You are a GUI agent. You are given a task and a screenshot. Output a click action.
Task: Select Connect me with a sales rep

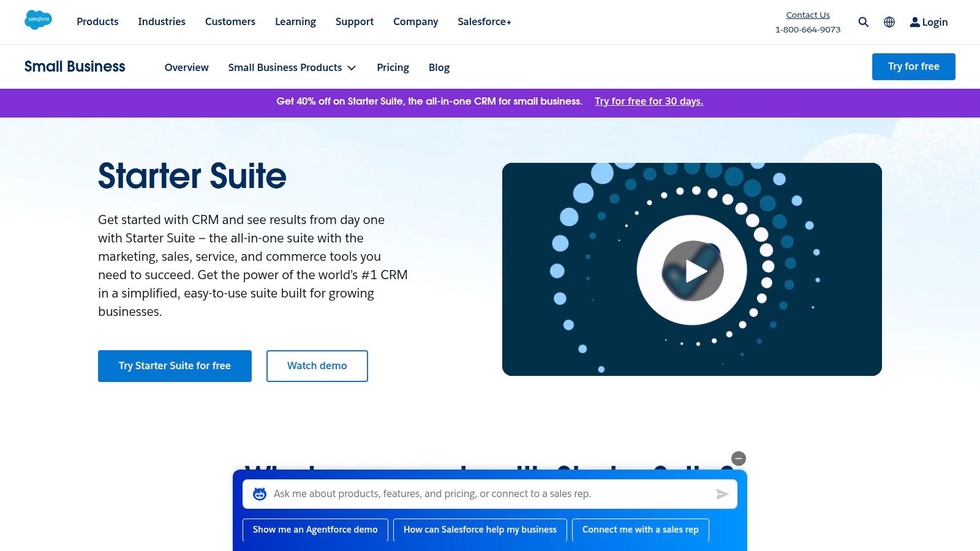641,530
